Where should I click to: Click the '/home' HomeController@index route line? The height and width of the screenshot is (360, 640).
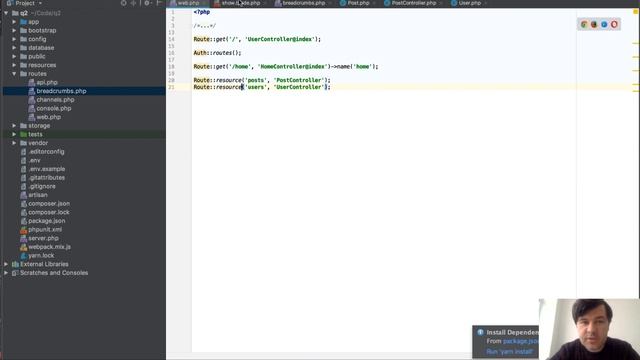pos(286,67)
